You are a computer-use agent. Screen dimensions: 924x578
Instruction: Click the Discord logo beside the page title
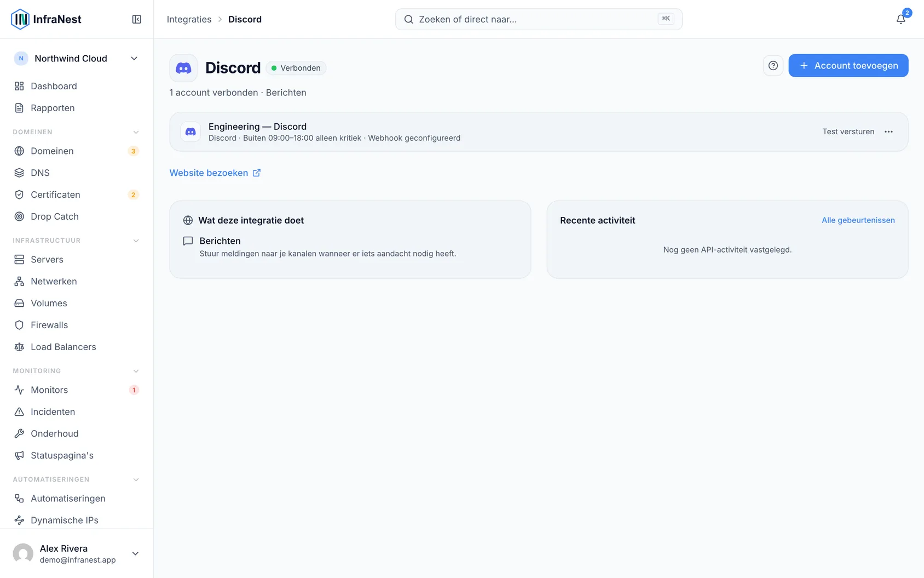(x=183, y=68)
